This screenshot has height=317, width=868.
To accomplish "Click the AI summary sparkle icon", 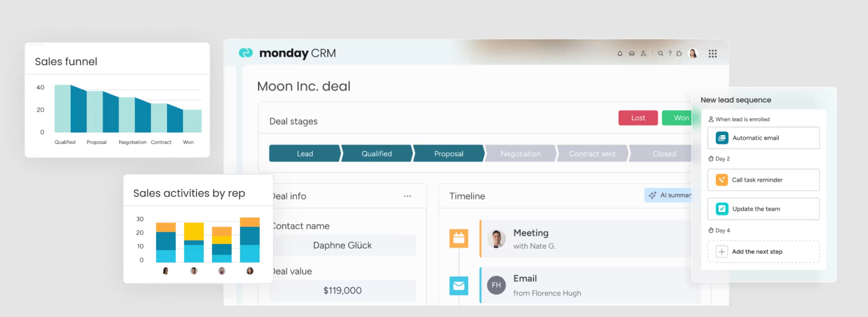I will 653,195.
